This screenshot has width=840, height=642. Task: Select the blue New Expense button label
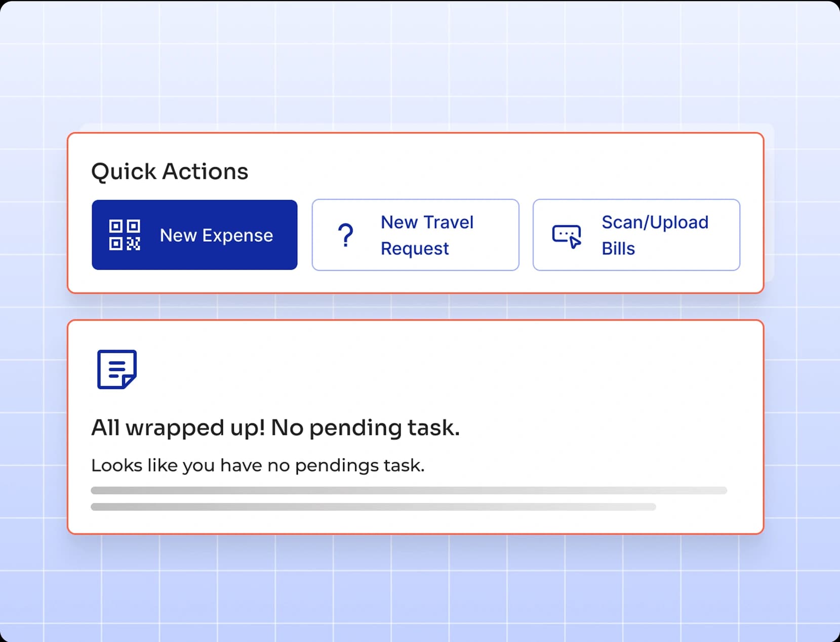[x=216, y=235]
